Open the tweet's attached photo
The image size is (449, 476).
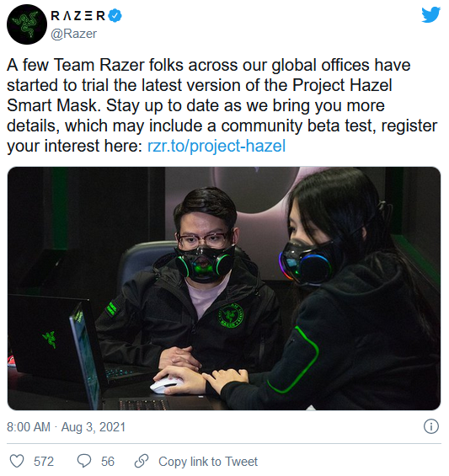point(224,289)
